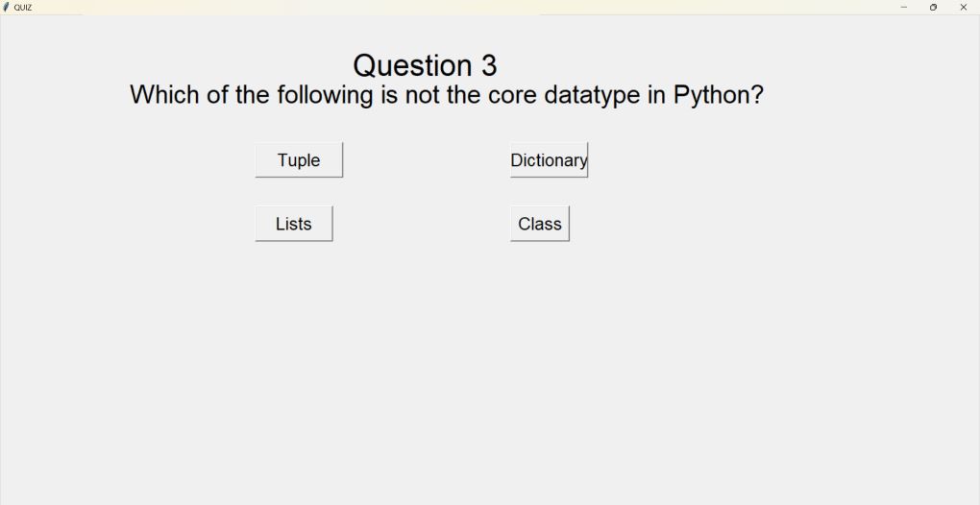Click the Tk feather icon in title bar
This screenshot has height=505, width=980.
pos(7,8)
